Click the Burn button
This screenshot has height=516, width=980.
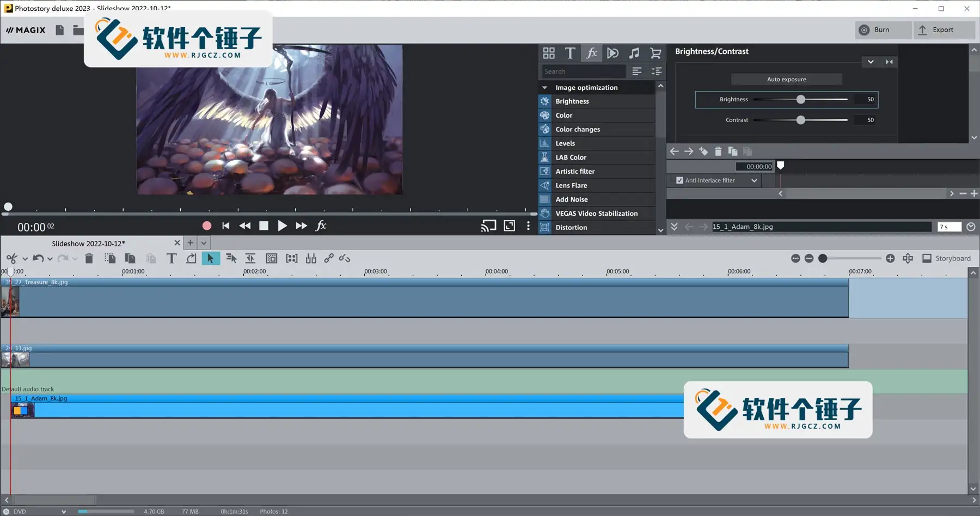pyautogui.click(x=883, y=30)
